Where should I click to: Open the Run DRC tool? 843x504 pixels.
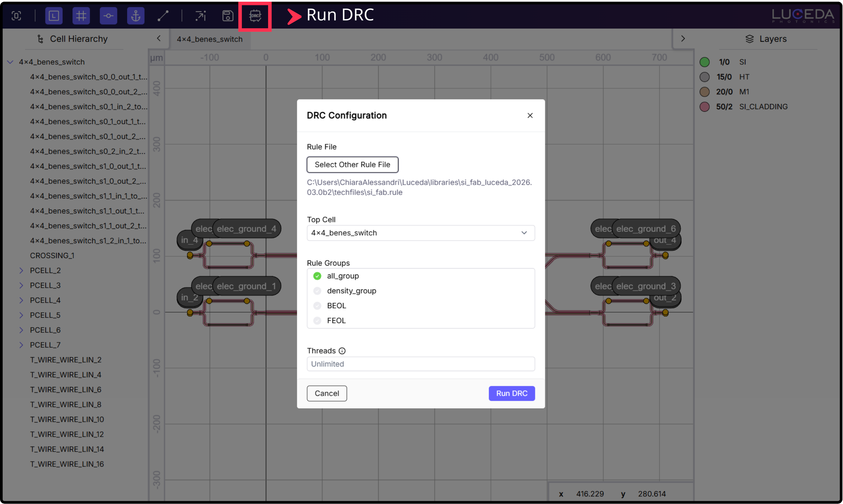(255, 16)
